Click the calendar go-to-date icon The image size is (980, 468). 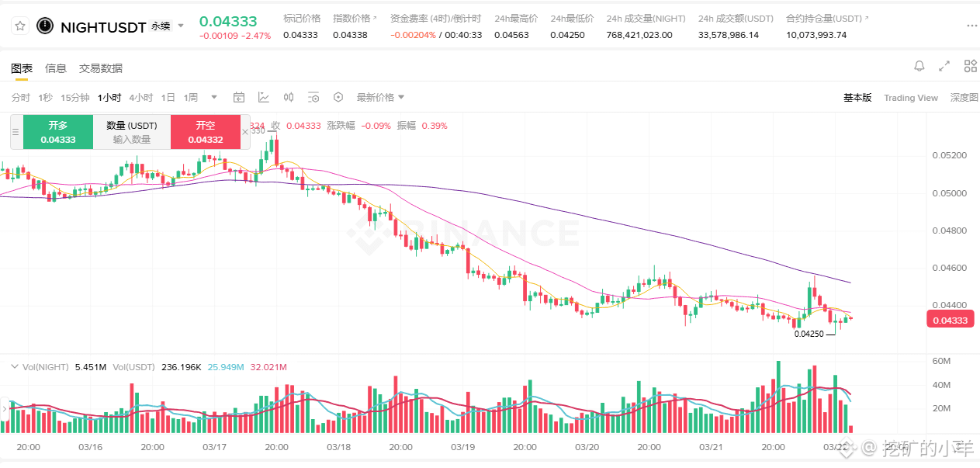point(239,98)
